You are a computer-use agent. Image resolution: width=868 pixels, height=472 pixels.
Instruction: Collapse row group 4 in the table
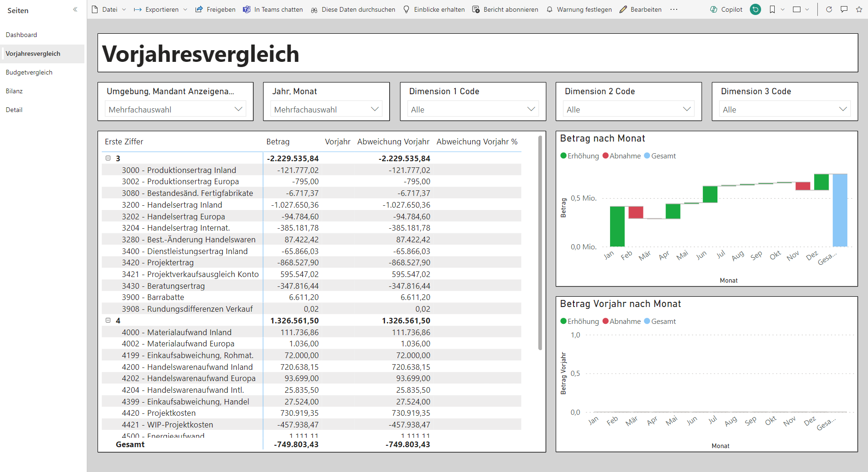(108, 321)
